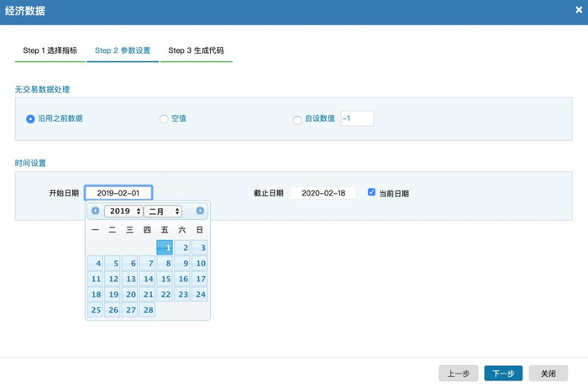
Task: Pick day 16 in the calendar
Action: click(182, 279)
